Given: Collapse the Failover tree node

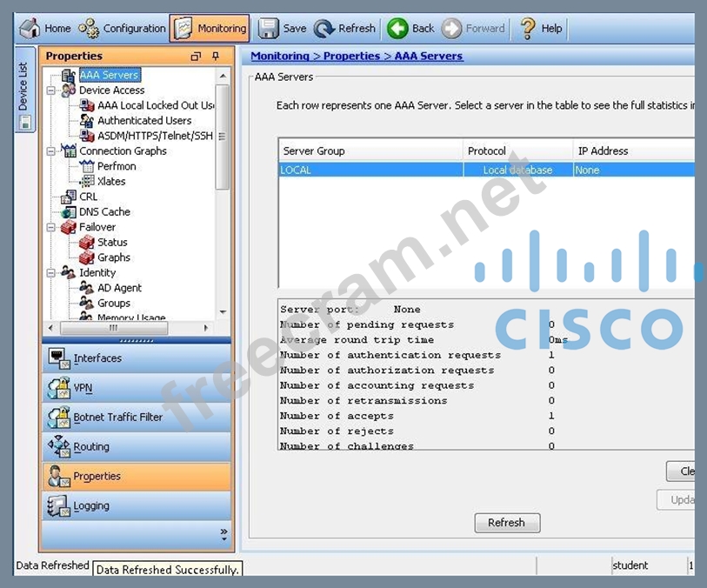Looking at the screenshot, I should pyautogui.click(x=51, y=227).
